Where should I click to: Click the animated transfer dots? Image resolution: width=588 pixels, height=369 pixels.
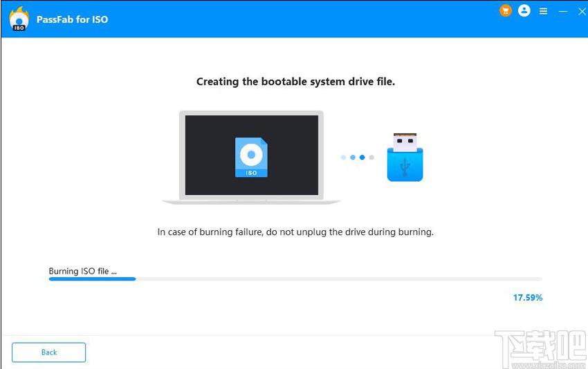(357, 158)
